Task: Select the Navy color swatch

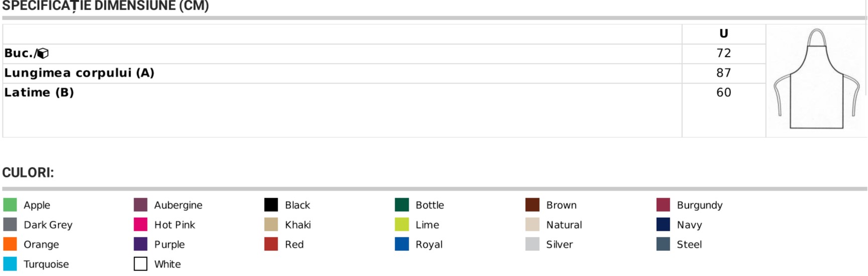Action: click(663, 225)
